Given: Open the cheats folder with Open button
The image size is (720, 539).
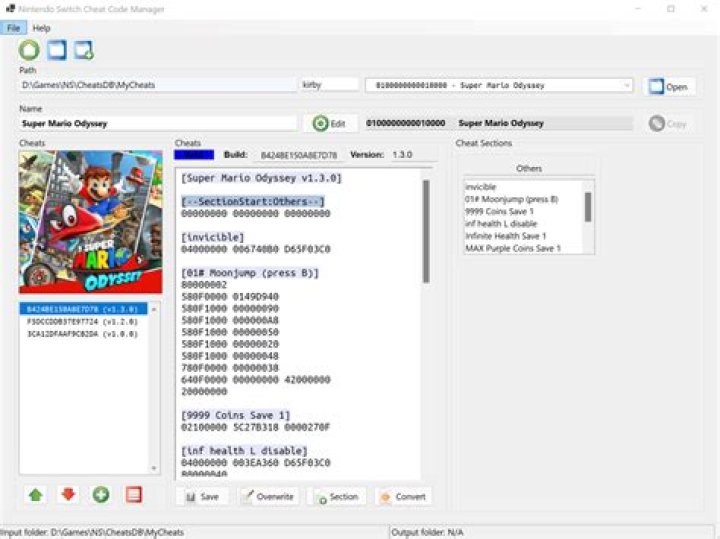Looking at the screenshot, I should click(x=669, y=86).
